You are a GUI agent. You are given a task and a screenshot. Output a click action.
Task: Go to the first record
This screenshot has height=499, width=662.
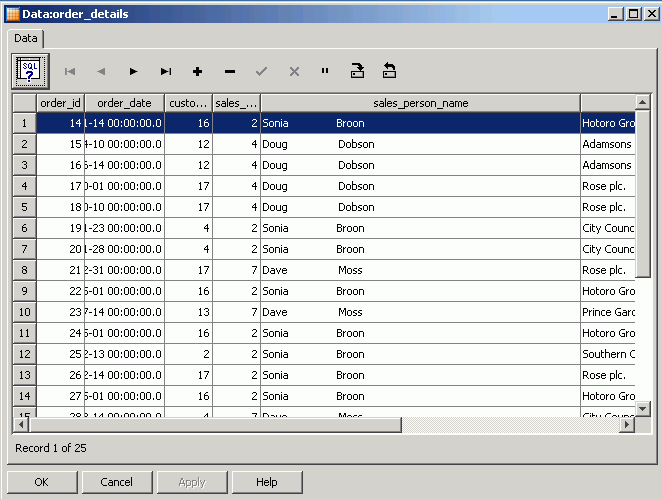pyautogui.click(x=70, y=71)
